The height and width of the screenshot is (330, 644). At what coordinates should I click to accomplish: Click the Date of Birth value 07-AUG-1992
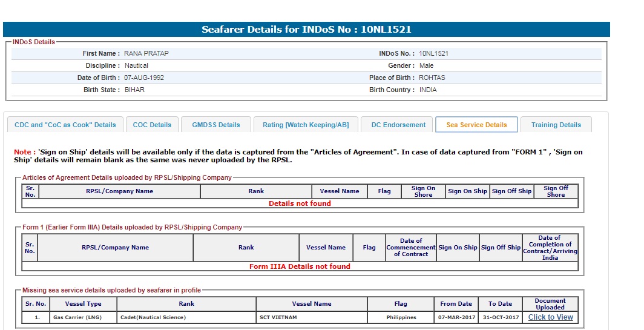(x=144, y=78)
